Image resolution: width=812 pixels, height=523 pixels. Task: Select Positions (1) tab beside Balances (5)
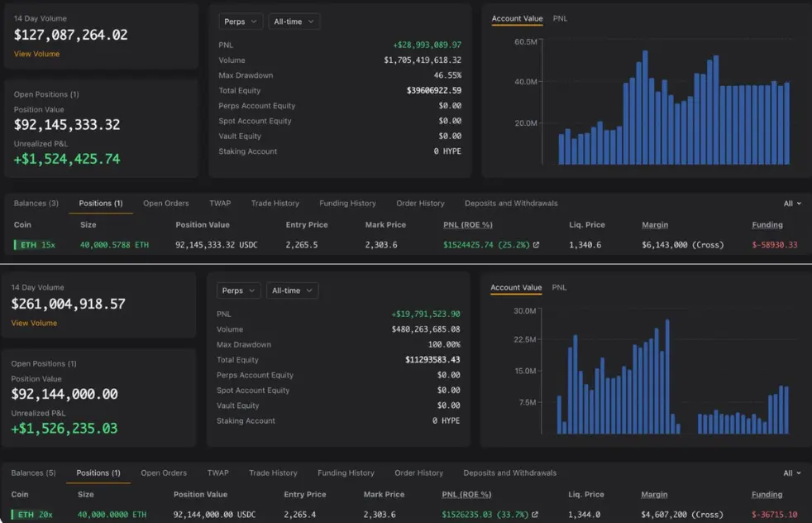[98, 473]
